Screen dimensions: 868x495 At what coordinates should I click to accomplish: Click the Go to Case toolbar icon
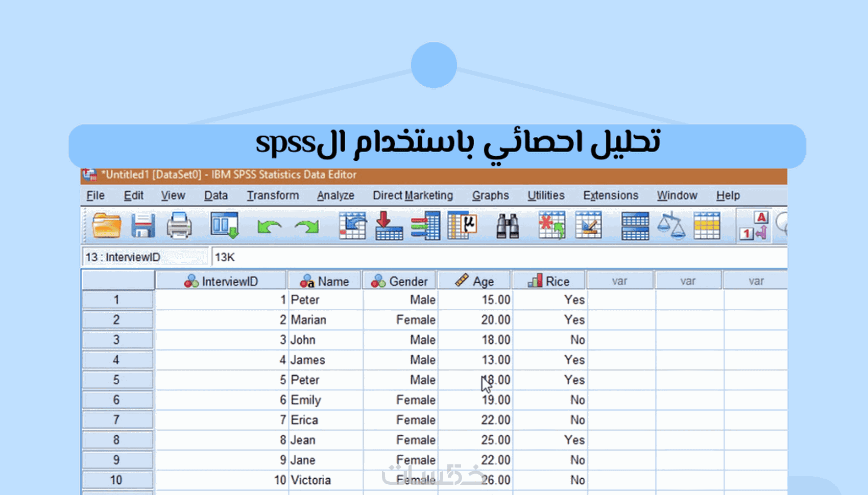353,226
